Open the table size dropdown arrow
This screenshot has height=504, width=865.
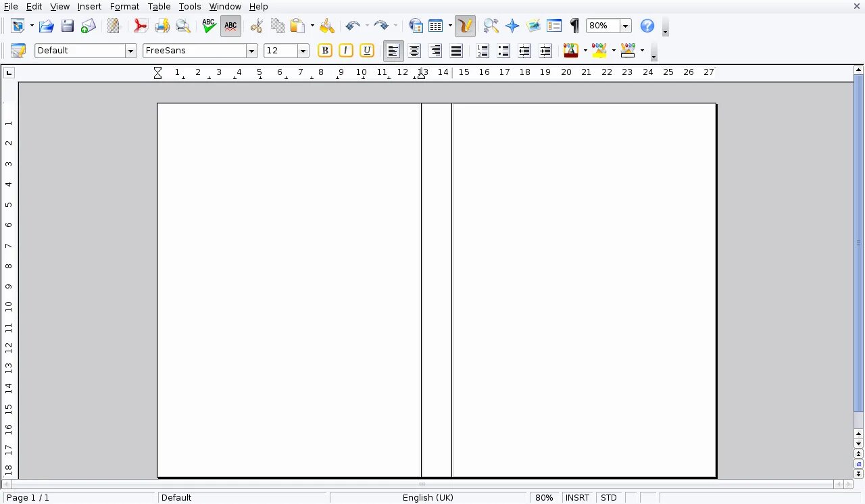tap(450, 26)
